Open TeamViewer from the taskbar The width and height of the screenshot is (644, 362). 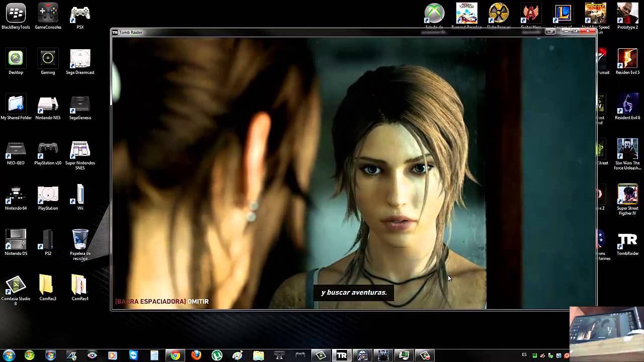pyautogui.click(x=133, y=355)
